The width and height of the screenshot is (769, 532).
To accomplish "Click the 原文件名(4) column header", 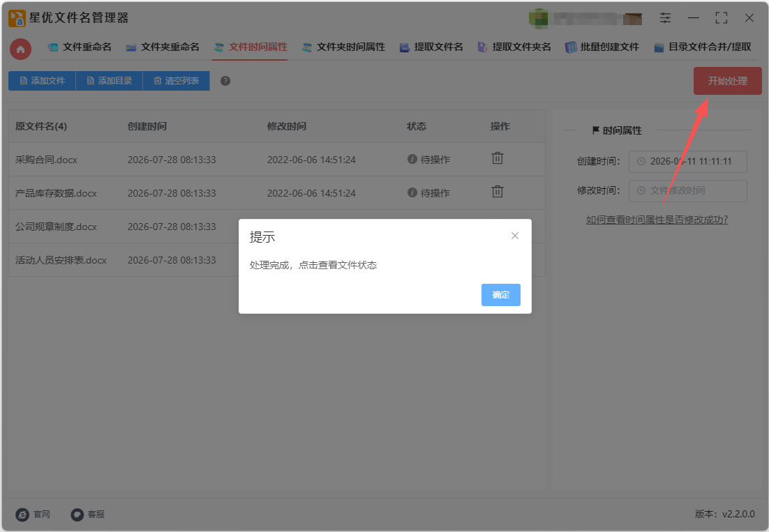I will click(40, 126).
